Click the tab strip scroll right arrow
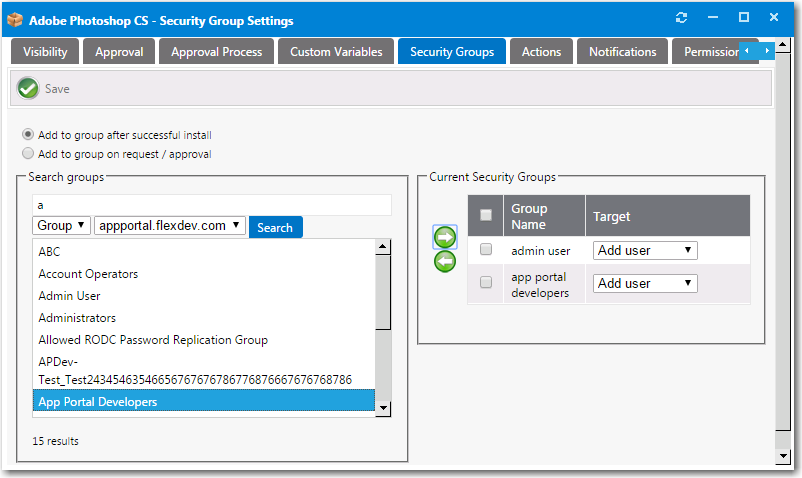The width and height of the screenshot is (802, 478). click(767, 50)
